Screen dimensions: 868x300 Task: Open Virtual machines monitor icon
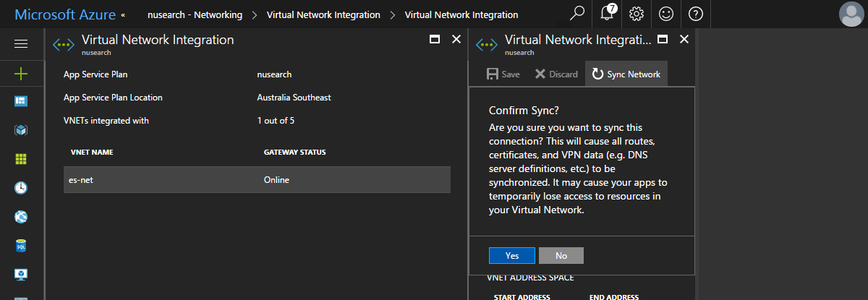click(21, 275)
